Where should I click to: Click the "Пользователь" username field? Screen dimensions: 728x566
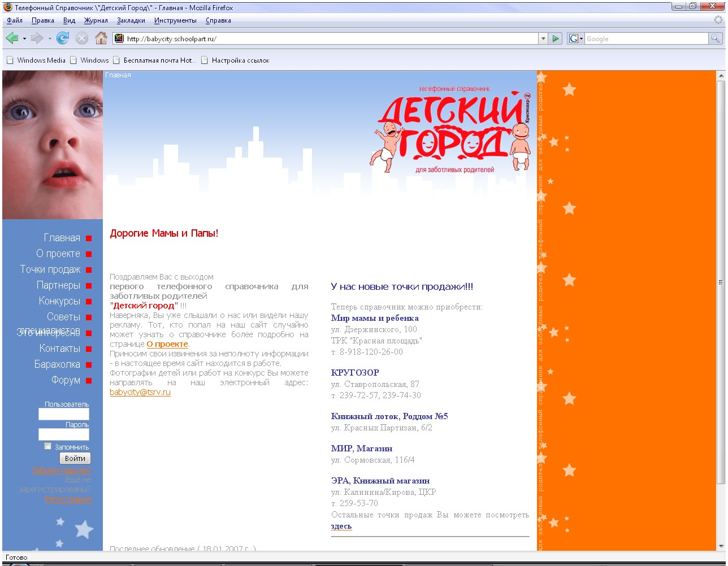(63, 414)
